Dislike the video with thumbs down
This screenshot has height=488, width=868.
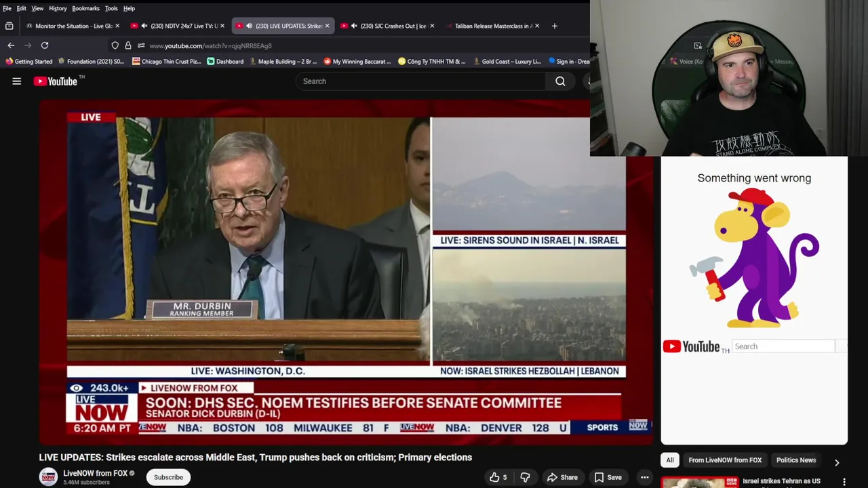pyautogui.click(x=525, y=477)
